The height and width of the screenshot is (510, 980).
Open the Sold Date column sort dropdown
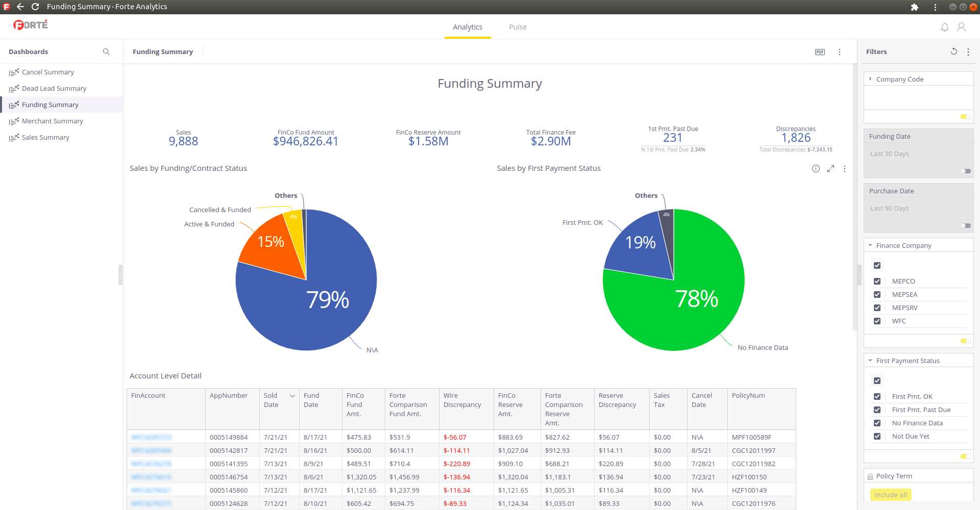tap(292, 396)
